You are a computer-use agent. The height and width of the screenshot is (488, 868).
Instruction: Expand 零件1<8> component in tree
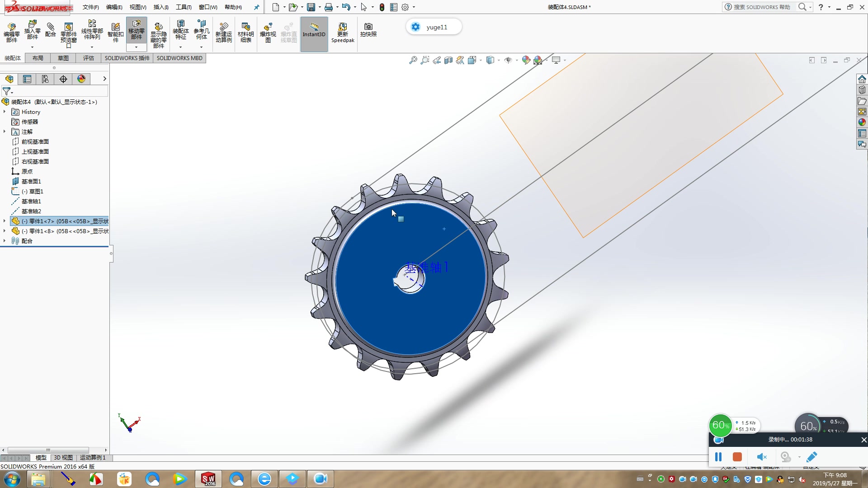click(5, 230)
